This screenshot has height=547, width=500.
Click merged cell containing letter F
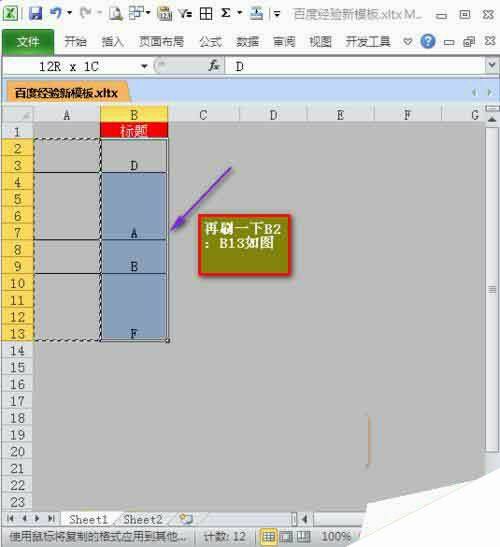(134, 307)
